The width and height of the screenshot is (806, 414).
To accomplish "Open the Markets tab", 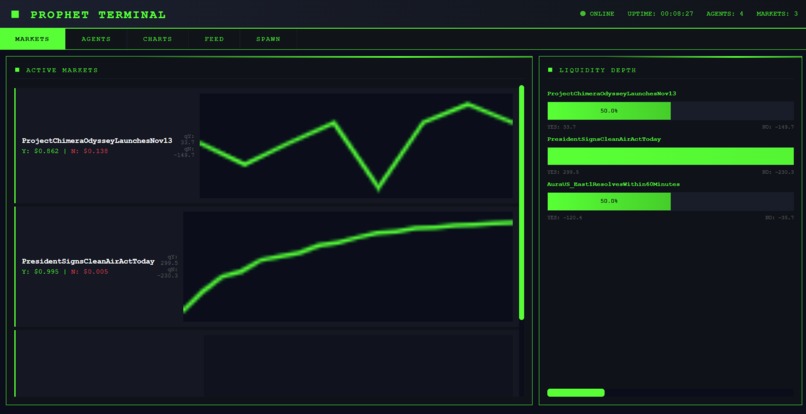I will tap(32, 39).
